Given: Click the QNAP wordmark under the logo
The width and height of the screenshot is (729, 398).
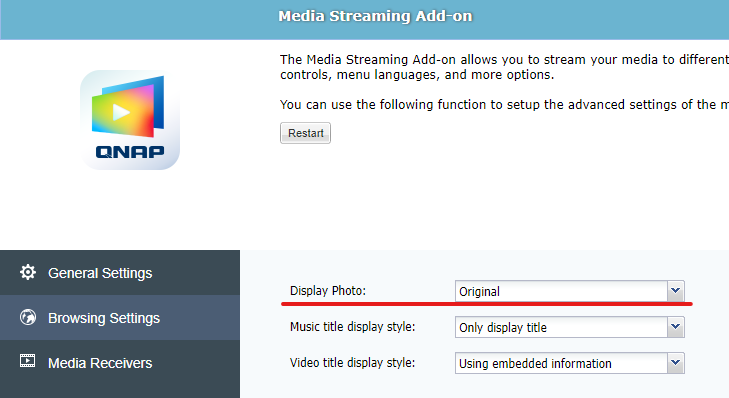Looking at the screenshot, I should tap(130, 152).
